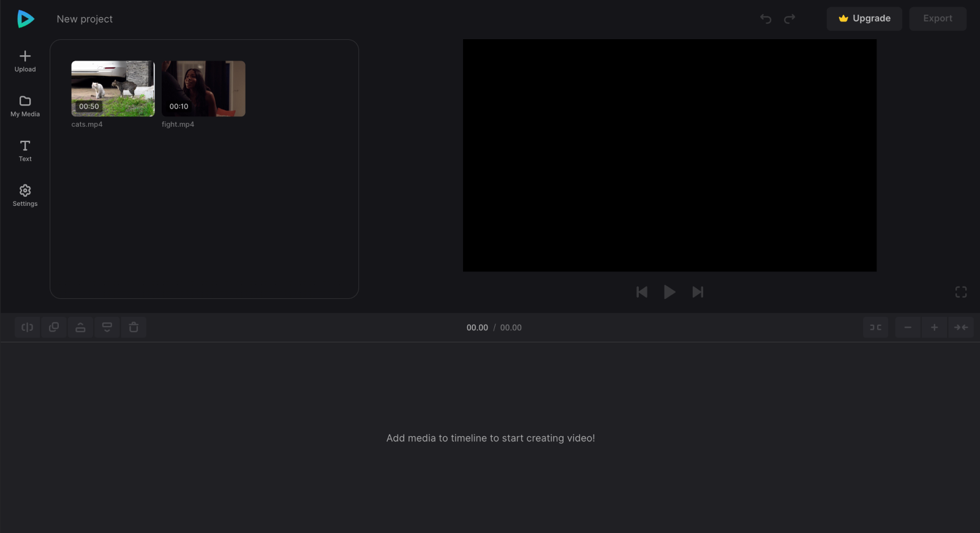980x533 pixels.
Task: Open the Upload panel
Action: point(25,61)
